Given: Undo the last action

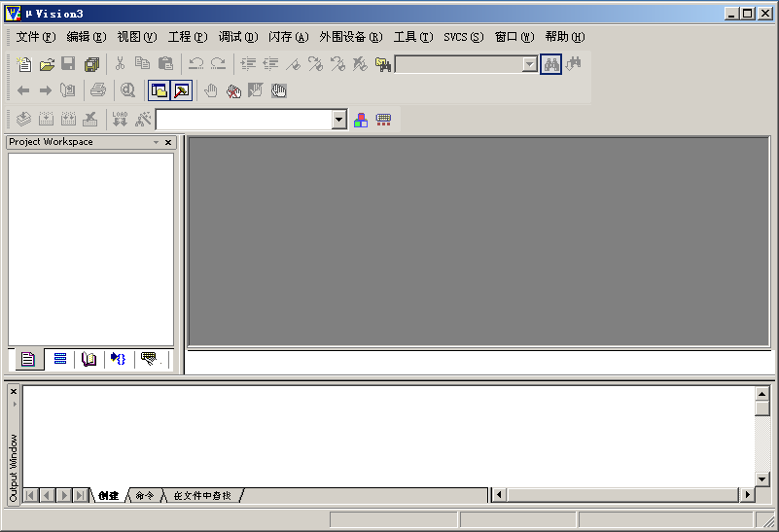Looking at the screenshot, I should (x=195, y=63).
